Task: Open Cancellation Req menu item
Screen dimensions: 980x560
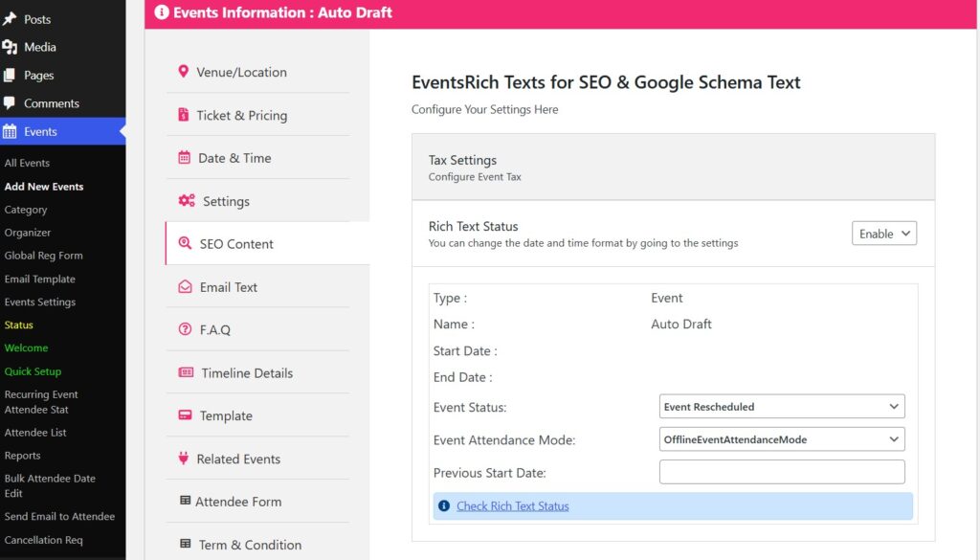Action: tap(44, 539)
